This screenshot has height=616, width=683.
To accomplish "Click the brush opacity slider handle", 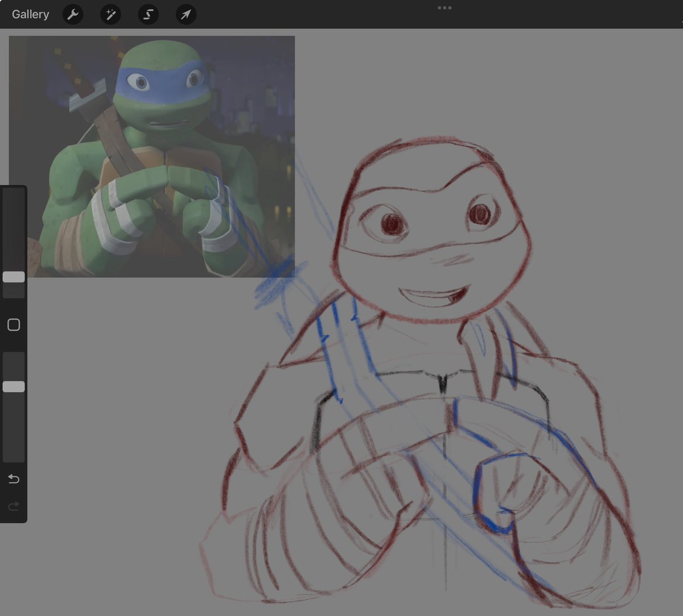I will point(14,387).
